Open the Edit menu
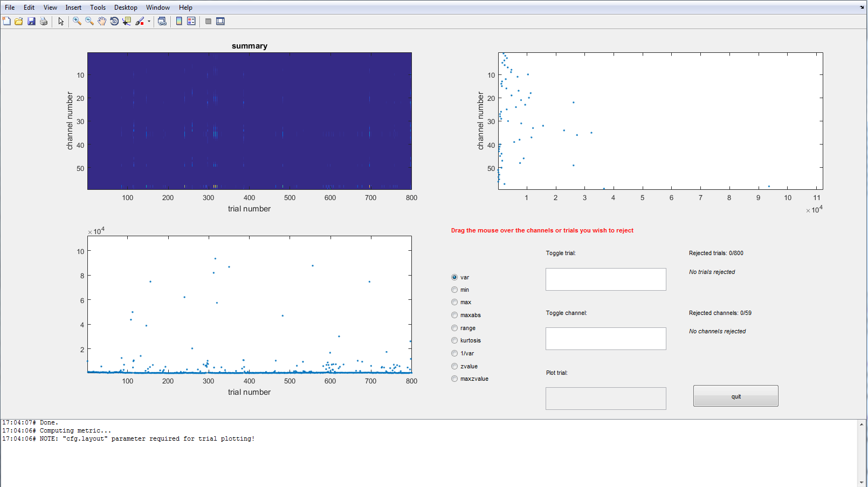 pos(29,8)
